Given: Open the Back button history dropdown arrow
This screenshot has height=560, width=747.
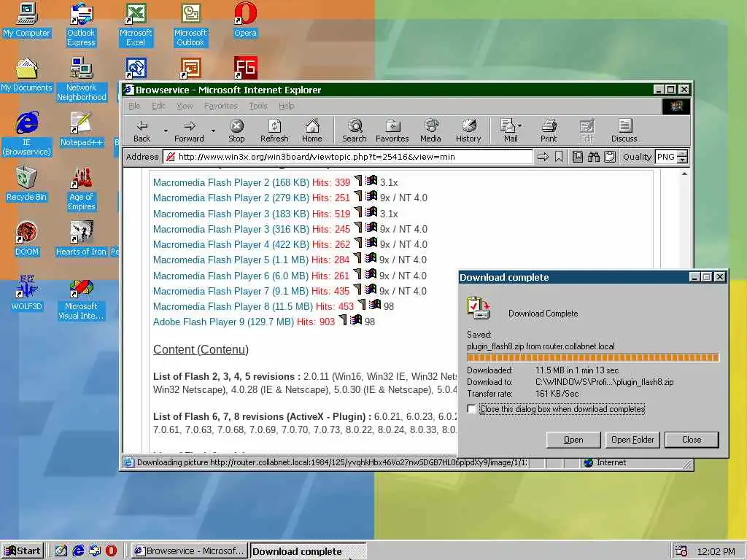Looking at the screenshot, I should [x=166, y=131].
